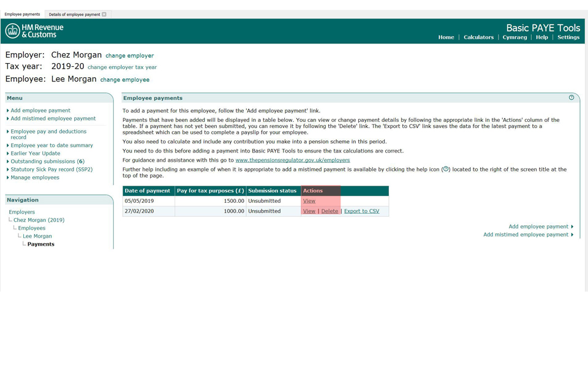588x392 pixels.
Task: Click the Pay for tax purposes (£) header
Action: pos(210,190)
